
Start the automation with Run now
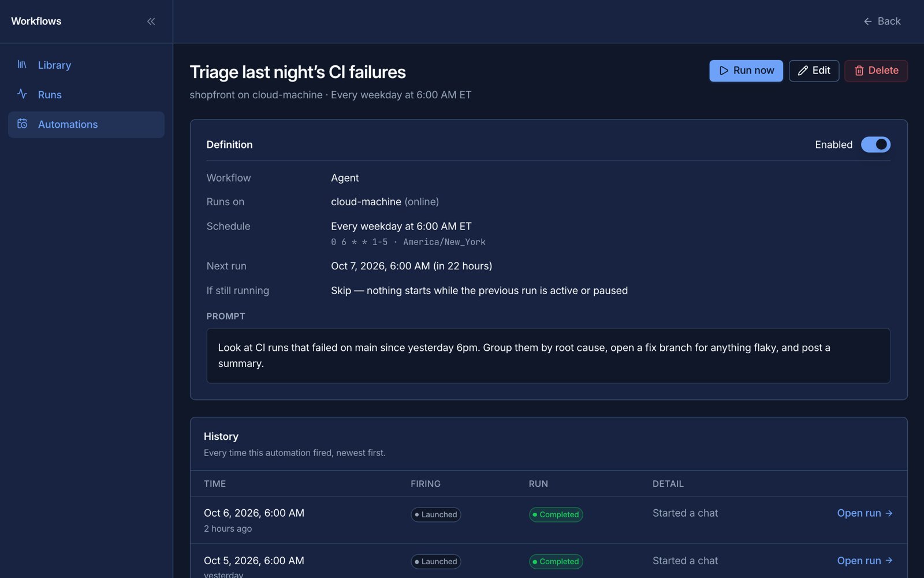746,71
